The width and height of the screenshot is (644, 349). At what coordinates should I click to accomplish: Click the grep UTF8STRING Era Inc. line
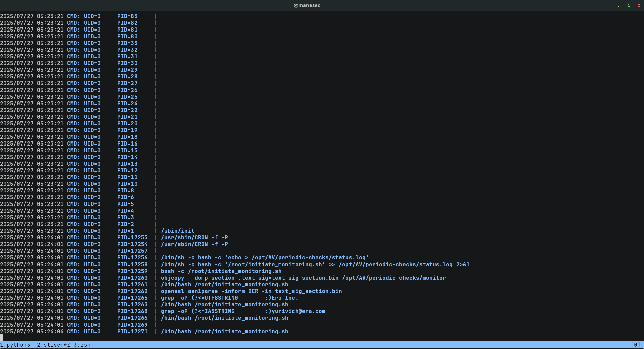(x=229, y=298)
